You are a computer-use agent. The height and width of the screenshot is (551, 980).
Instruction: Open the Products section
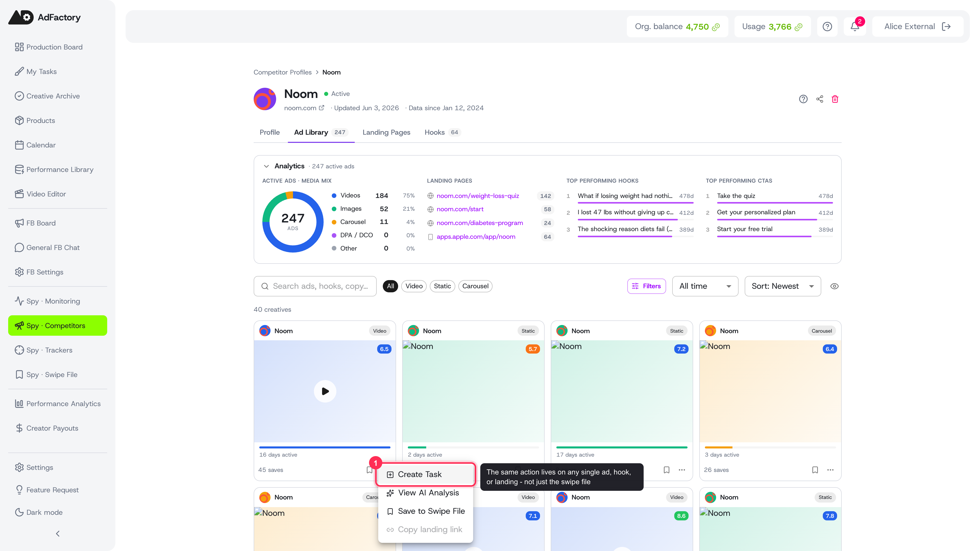(57, 121)
